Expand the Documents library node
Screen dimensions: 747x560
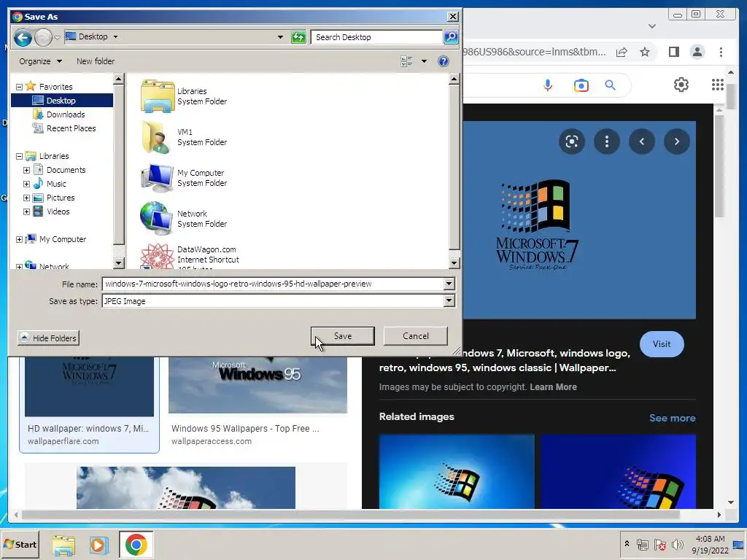(x=27, y=170)
